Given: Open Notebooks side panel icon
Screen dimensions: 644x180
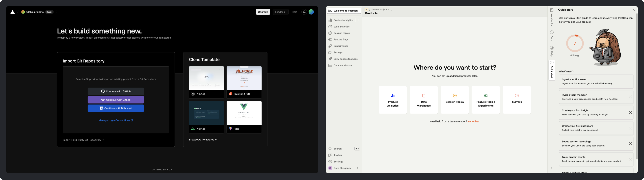Looking at the screenshot, I should 552,10.
